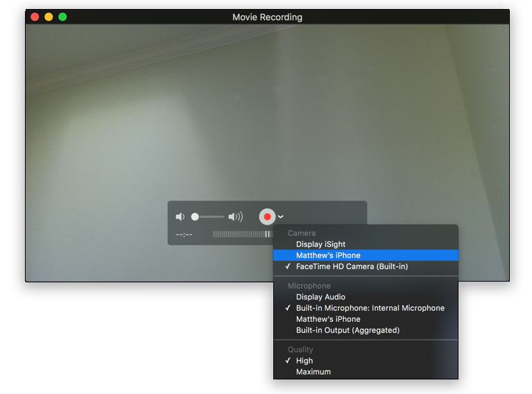
Task: Click the low volume speaker icon
Action: tap(180, 216)
